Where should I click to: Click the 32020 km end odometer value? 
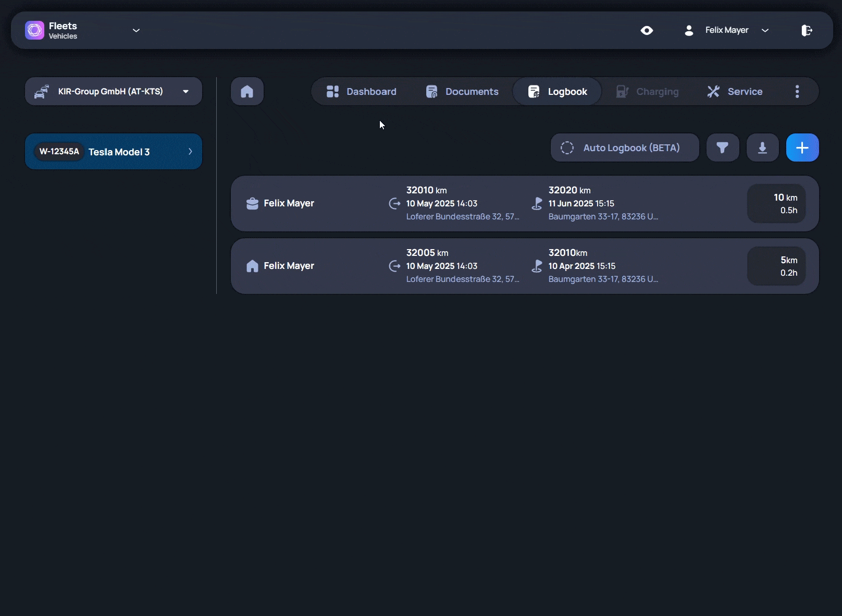click(569, 190)
